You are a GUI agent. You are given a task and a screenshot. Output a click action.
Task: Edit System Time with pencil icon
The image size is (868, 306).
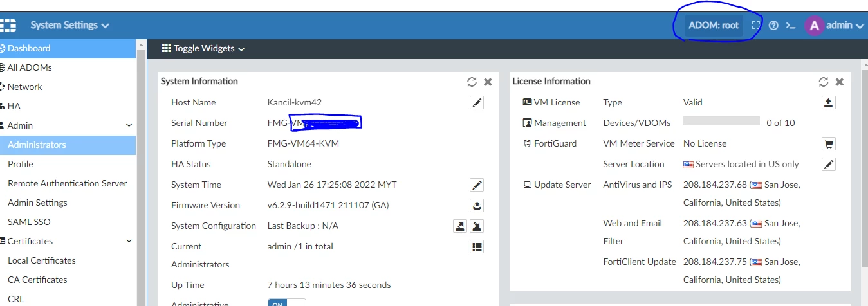(x=477, y=185)
